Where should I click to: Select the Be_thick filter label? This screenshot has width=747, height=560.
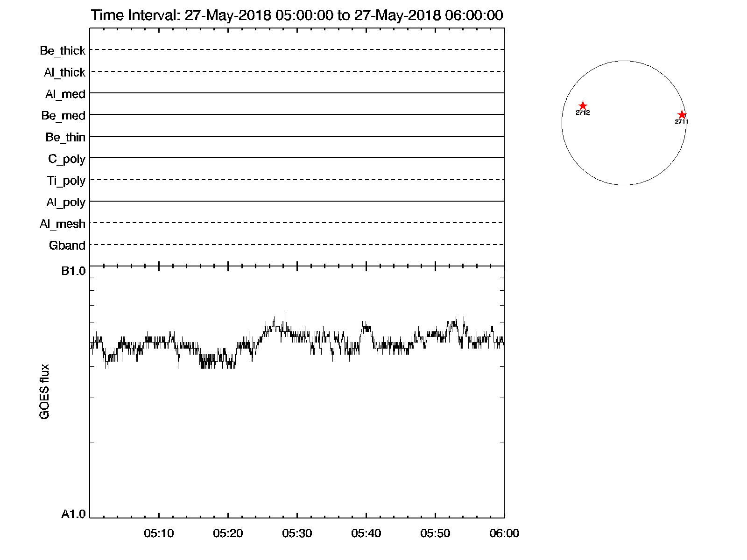(63, 50)
